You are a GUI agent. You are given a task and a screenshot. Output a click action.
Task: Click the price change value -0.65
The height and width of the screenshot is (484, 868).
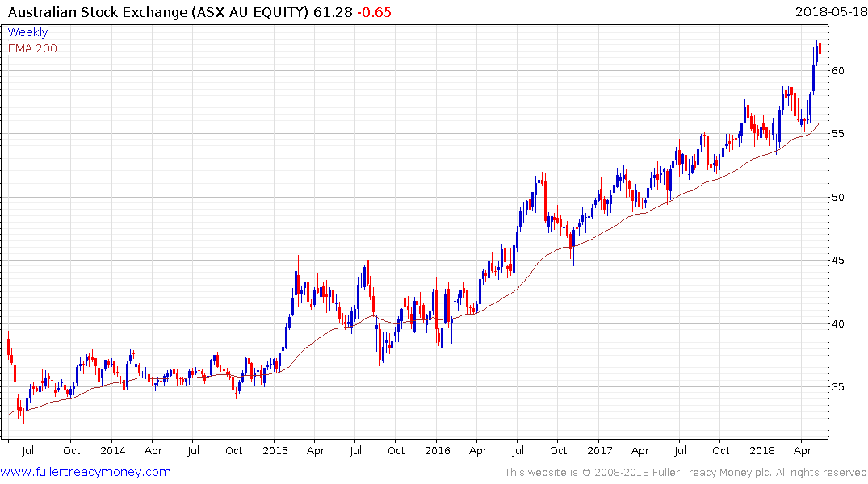(x=374, y=11)
